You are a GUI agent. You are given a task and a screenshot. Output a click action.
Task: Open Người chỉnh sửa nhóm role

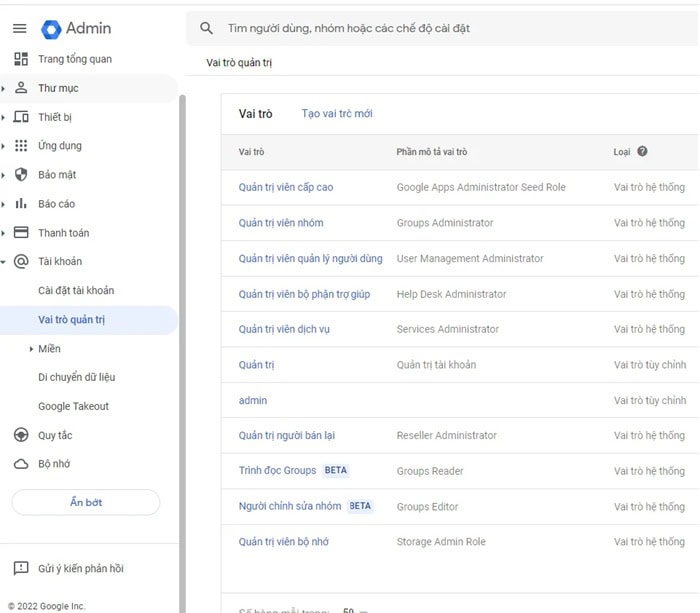point(290,506)
